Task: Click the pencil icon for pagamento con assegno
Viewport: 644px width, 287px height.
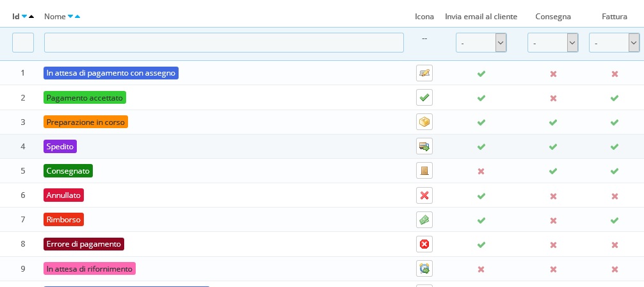Action: point(424,73)
